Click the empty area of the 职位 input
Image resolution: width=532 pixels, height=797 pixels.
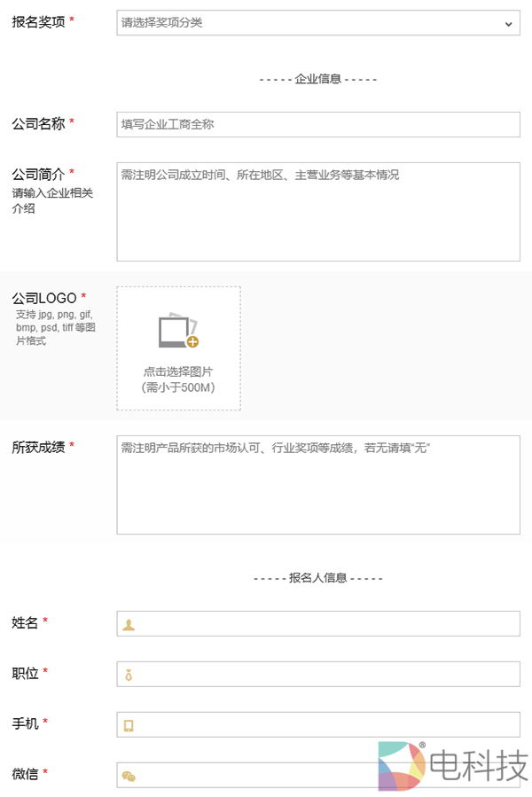point(328,675)
